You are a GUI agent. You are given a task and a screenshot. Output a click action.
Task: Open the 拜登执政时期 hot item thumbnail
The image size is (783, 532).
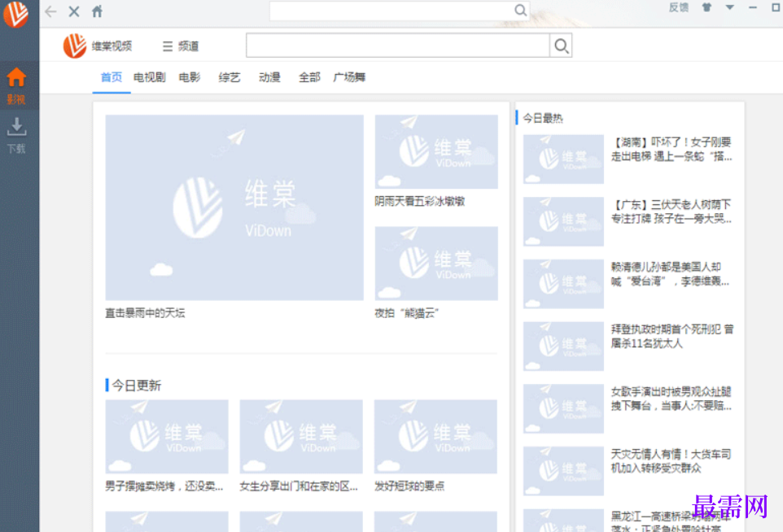pyautogui.click(x=563, y=347)
